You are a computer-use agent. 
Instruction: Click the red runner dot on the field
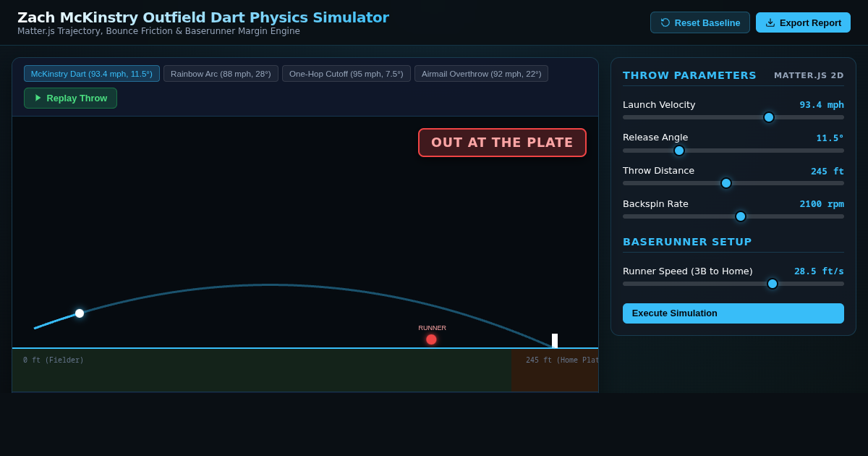pos(431,339)
